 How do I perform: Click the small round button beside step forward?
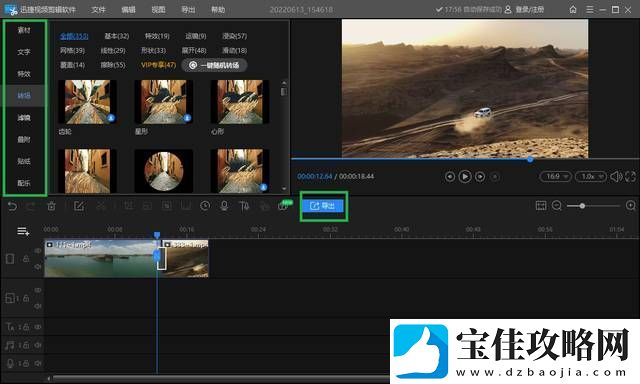[x=495, y=177]
